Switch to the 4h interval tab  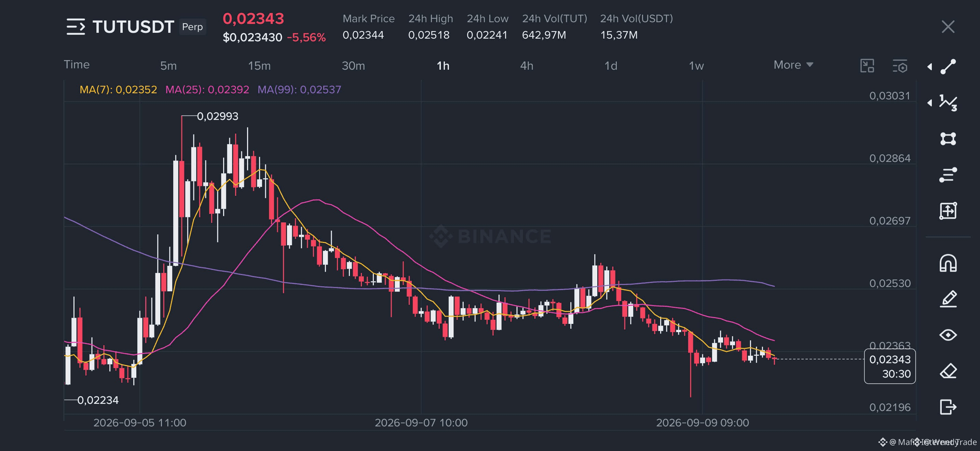pos(527,66)
